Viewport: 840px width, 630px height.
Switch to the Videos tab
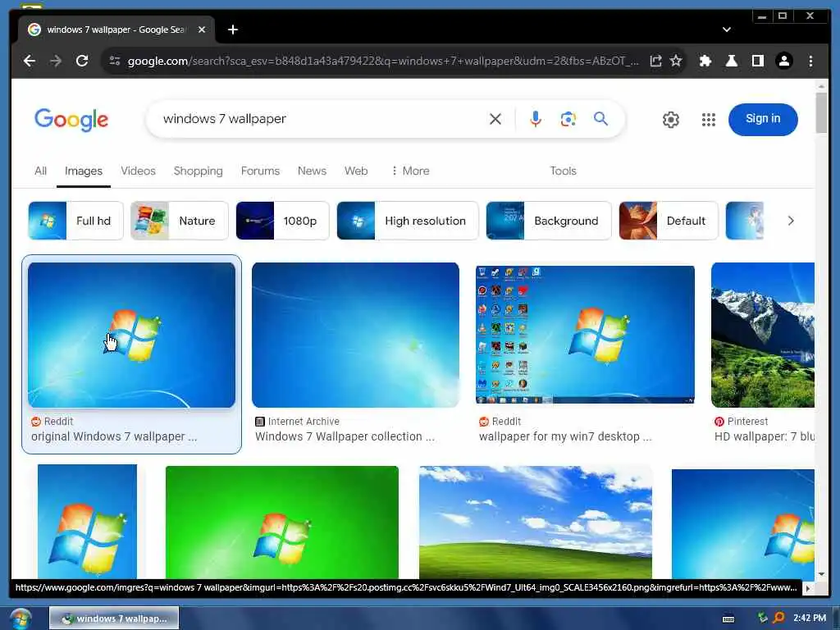coord(138,171)
